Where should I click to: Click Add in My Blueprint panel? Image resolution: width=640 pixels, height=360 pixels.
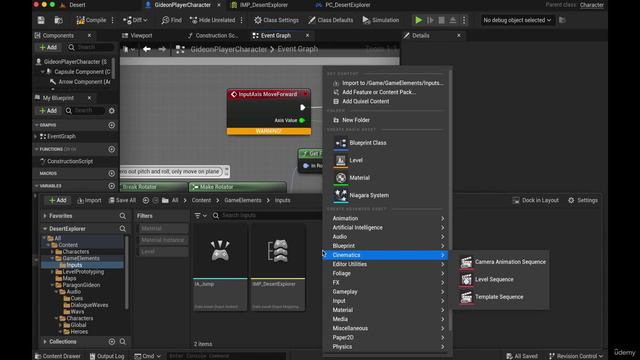(x=48, y=111)
